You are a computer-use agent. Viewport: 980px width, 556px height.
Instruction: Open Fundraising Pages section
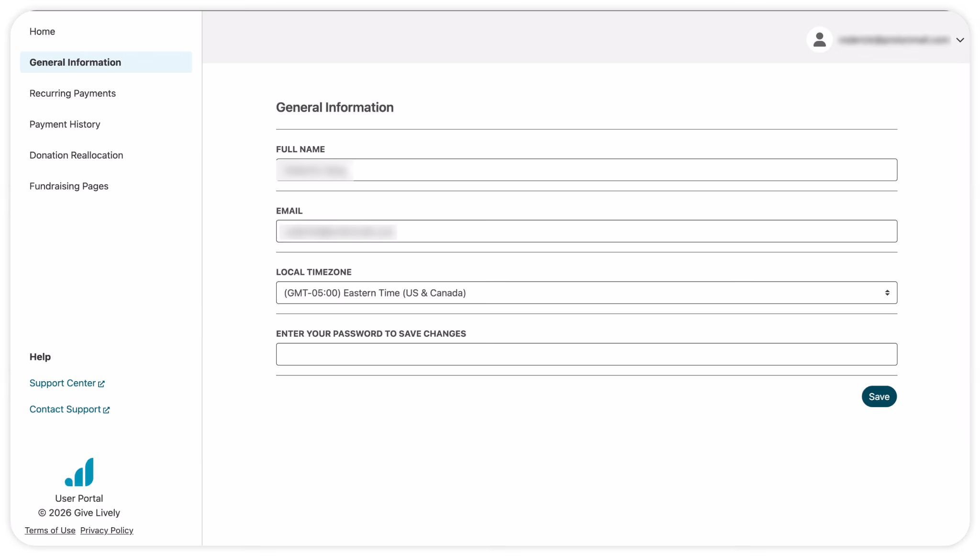coord(69,186)
